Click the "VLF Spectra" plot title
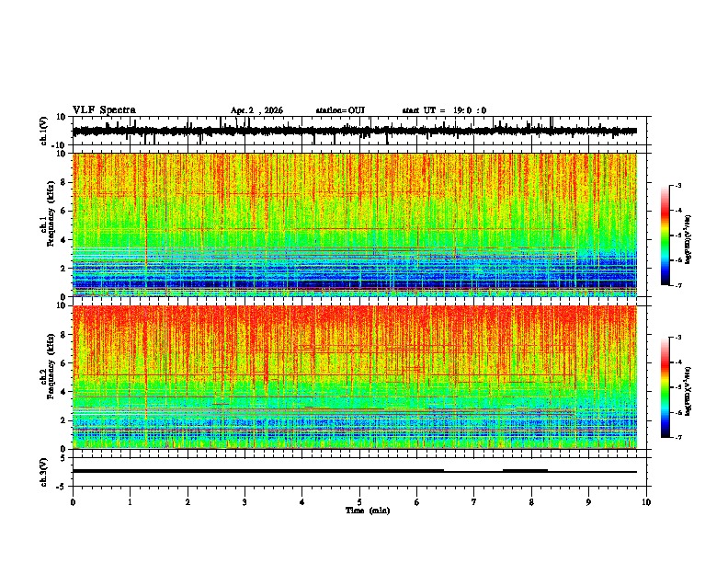 (x=105, y=109)
